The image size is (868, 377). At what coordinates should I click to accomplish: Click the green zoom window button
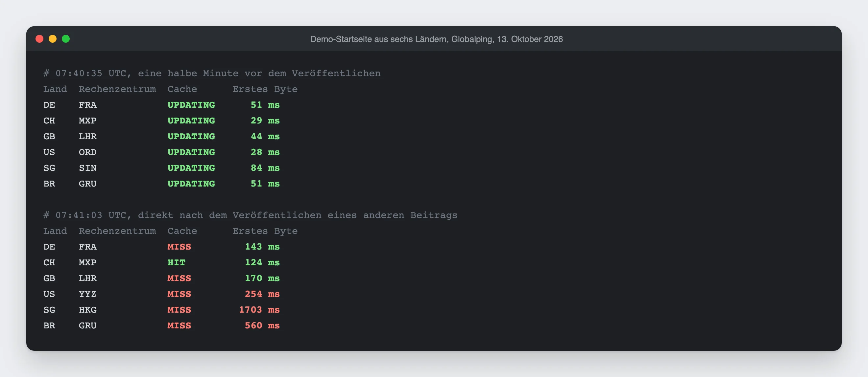click(66, 39)
